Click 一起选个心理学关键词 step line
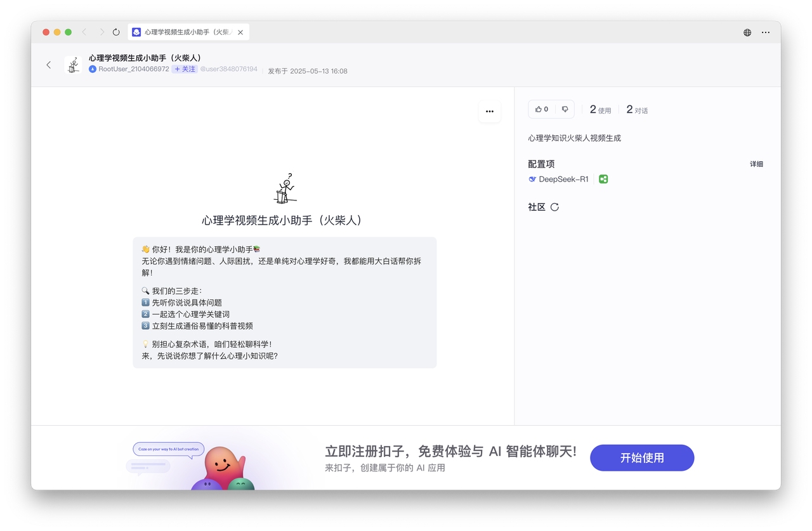 [185, 314]
